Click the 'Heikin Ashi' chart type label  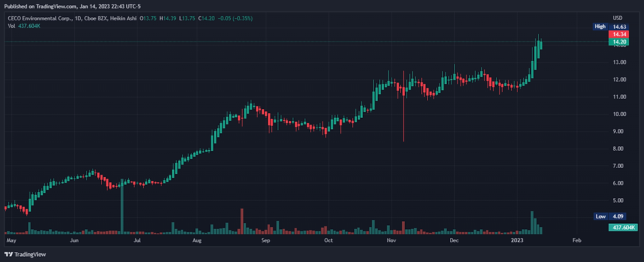click(124, 18)
